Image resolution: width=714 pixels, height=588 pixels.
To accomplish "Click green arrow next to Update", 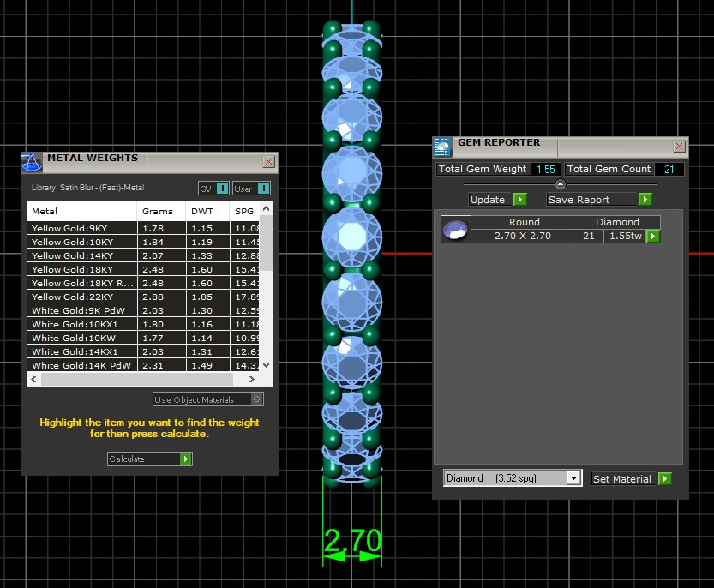I will 519,200.
